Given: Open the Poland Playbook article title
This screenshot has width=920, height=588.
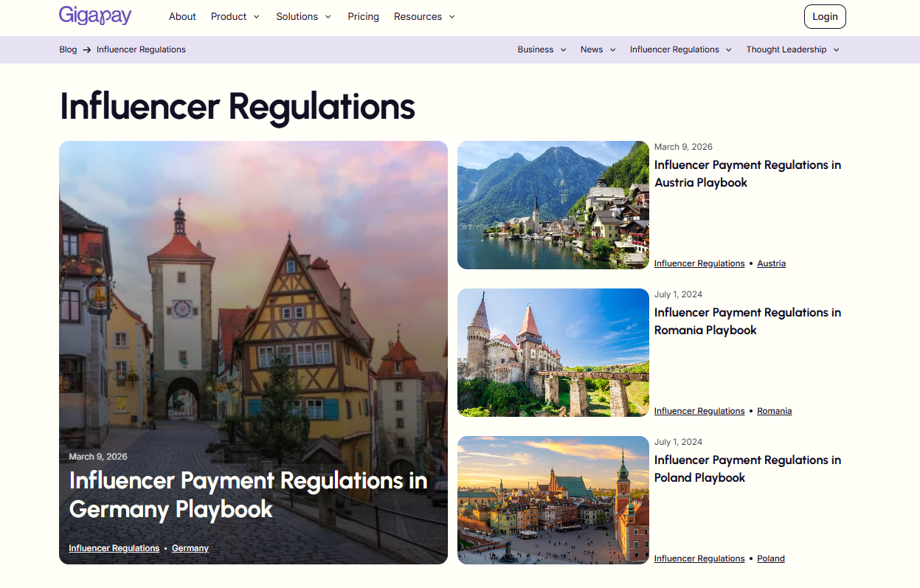Looking at the screenshot, I should tap(747, 468).
